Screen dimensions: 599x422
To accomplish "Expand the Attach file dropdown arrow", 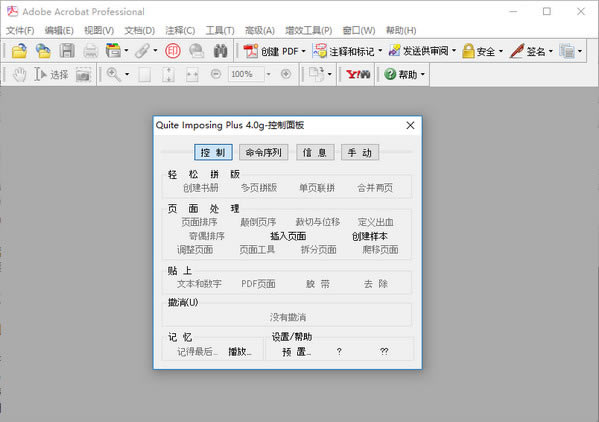I will [155, 50].
